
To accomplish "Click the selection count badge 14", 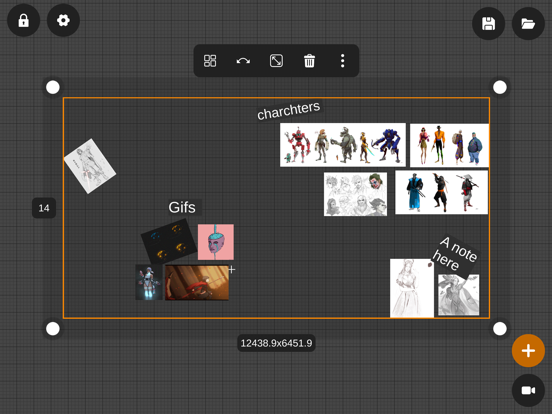I will pos(44,208).
